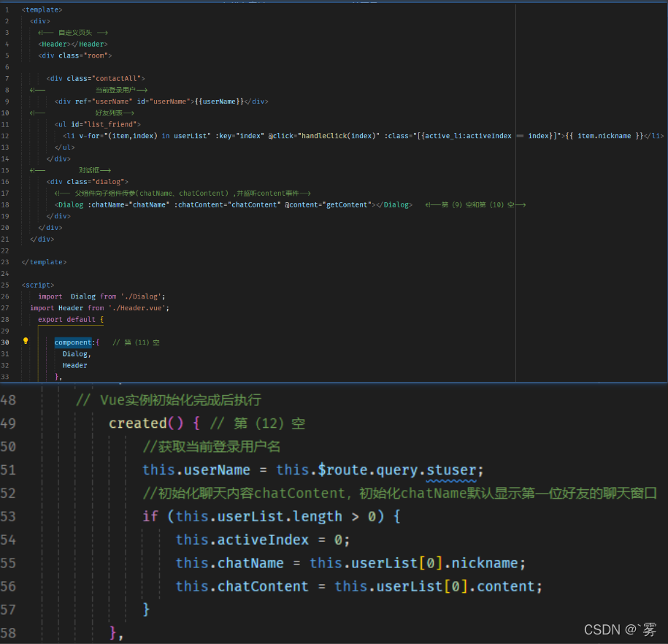Select the highlighted word component
This screenshot has height=644, width=668.
73,342
